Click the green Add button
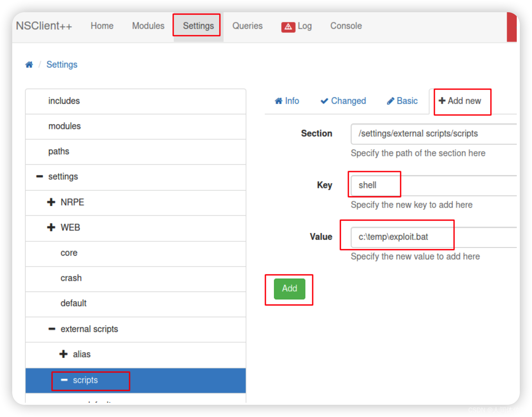This screenshot has height=417, width=532. pos(289,289)
